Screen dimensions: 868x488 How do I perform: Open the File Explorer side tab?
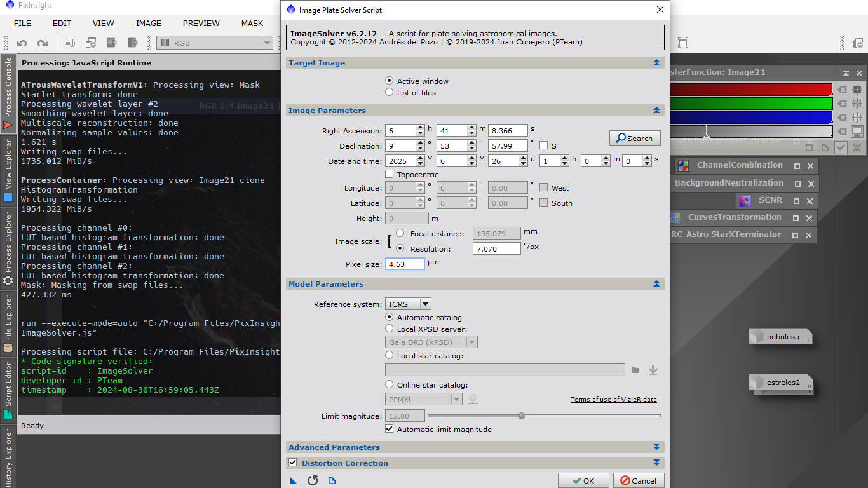click(x=8, y=323)
